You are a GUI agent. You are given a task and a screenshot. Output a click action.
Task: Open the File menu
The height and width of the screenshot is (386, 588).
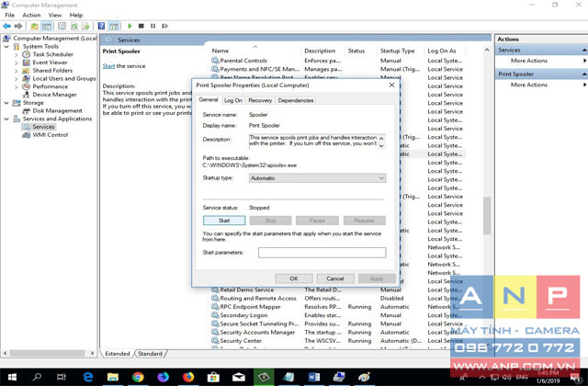click(10, 15)
